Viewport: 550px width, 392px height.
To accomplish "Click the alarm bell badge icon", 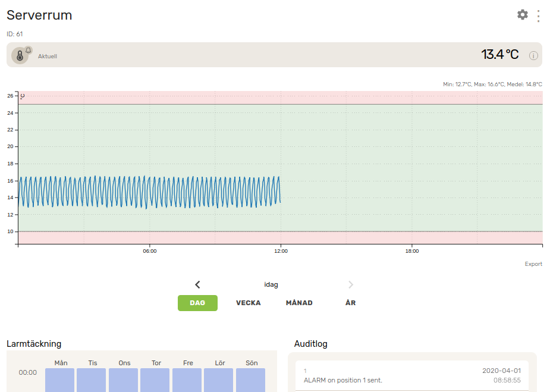I will point(29,50).
